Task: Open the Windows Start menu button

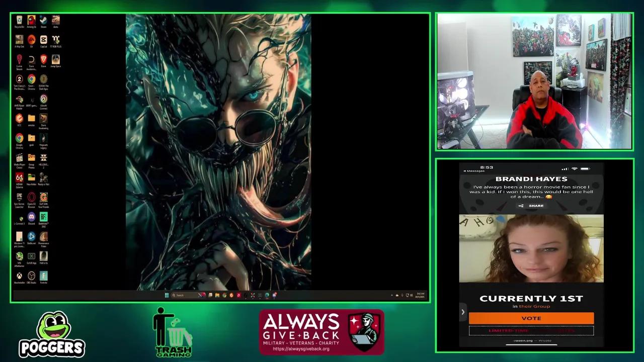Action: (167, 295)
